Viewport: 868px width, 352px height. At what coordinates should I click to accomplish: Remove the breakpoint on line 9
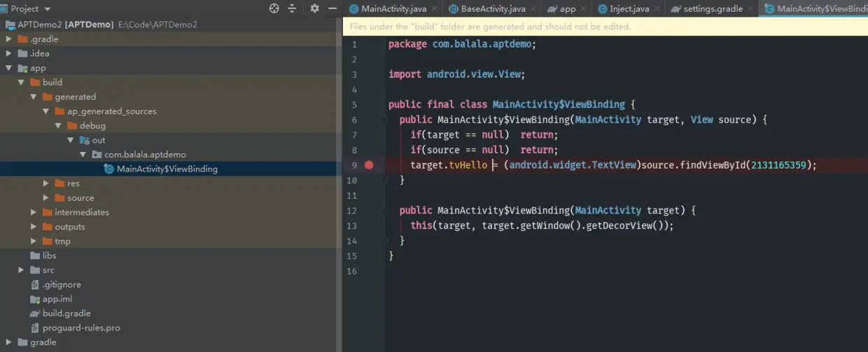pyautogui.click(x=369, y=165)
